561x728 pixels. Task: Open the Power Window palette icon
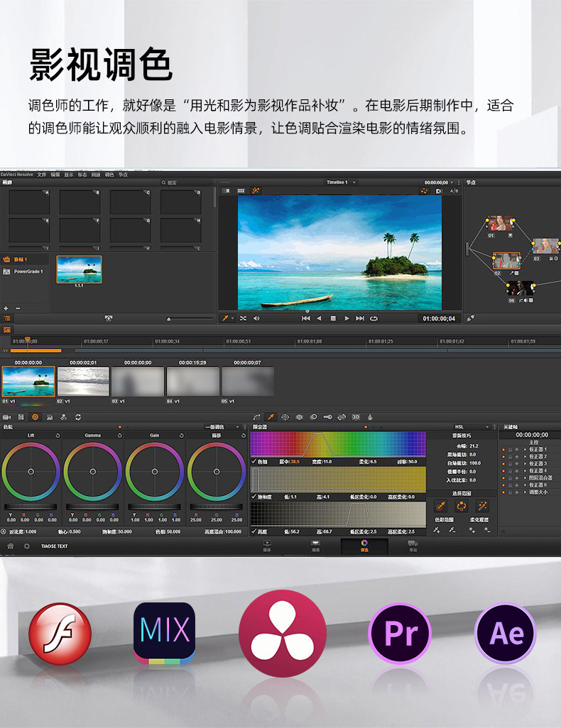pyautogui.click(x=285, y=417)
